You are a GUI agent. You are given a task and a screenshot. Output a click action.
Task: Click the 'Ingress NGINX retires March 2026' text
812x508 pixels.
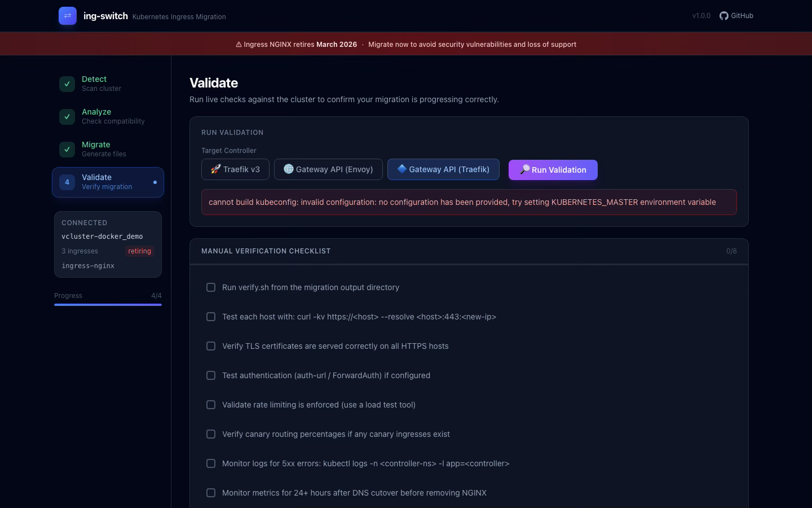[301, 45]
